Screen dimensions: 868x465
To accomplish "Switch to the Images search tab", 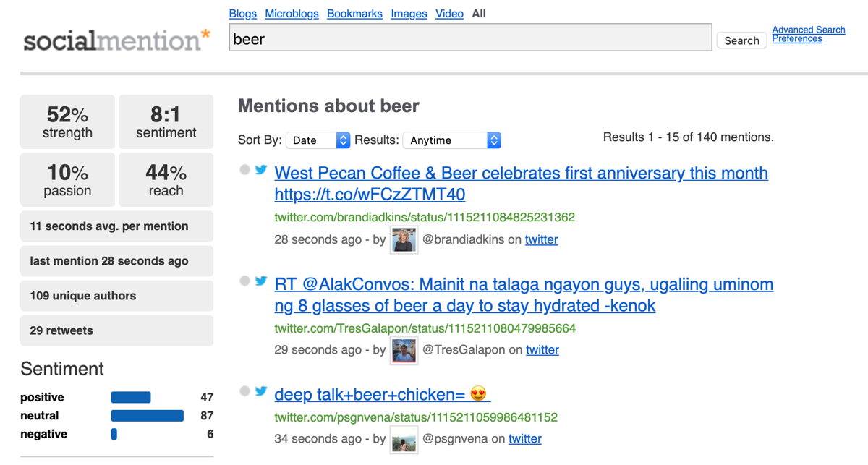I will pos(409,14).
